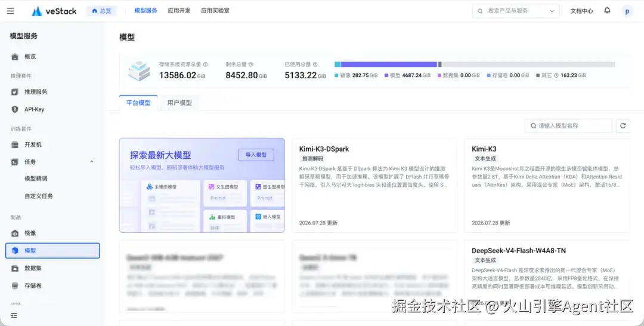Click the 导入模型 button
The image size is (644, 326).
[x=256, y=155]
